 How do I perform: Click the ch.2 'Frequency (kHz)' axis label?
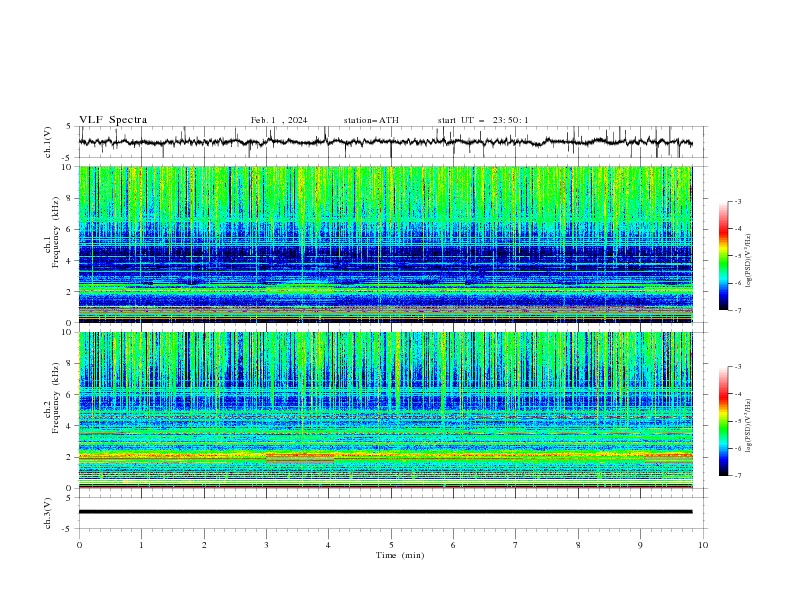[55, 398]
